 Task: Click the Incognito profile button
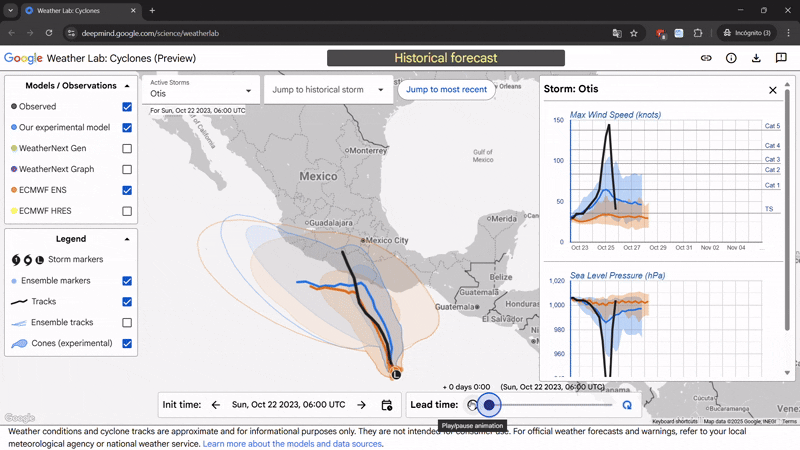coord(747,33)
